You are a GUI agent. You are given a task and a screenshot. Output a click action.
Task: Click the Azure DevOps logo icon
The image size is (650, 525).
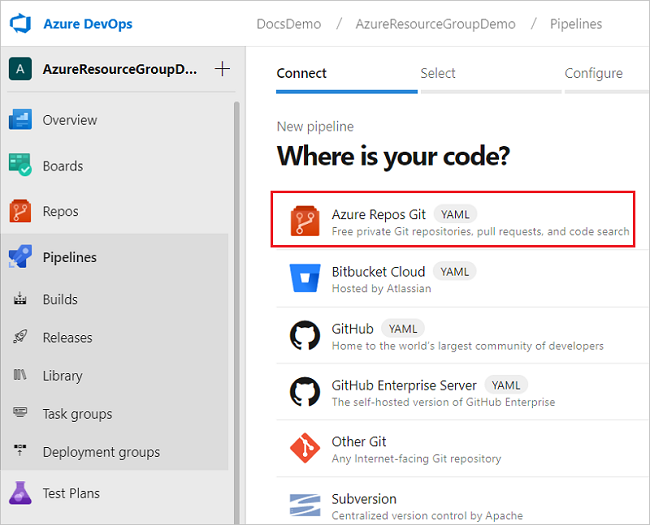pyautogui.click(x=24, y=23)
